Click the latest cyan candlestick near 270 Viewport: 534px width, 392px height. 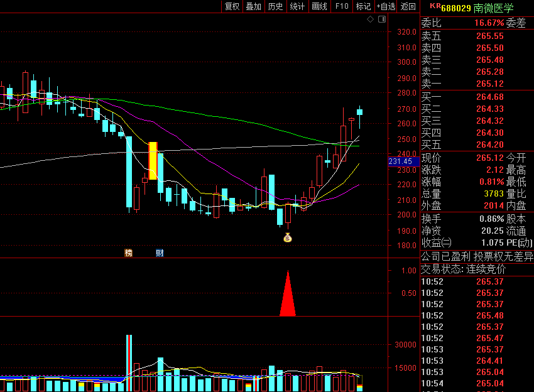tap(359, 112)
